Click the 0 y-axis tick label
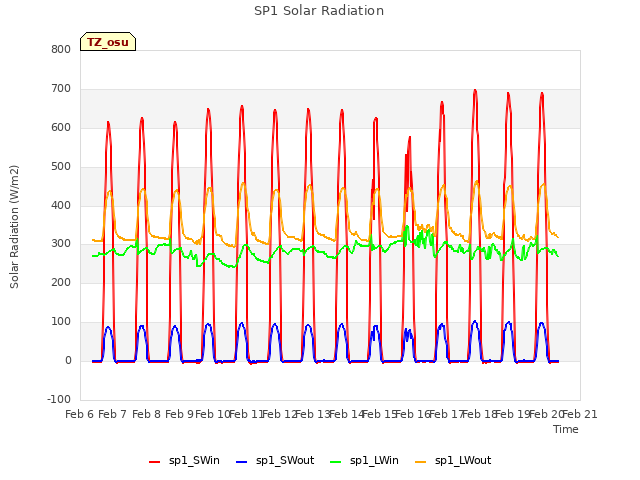 coord(68,361)
